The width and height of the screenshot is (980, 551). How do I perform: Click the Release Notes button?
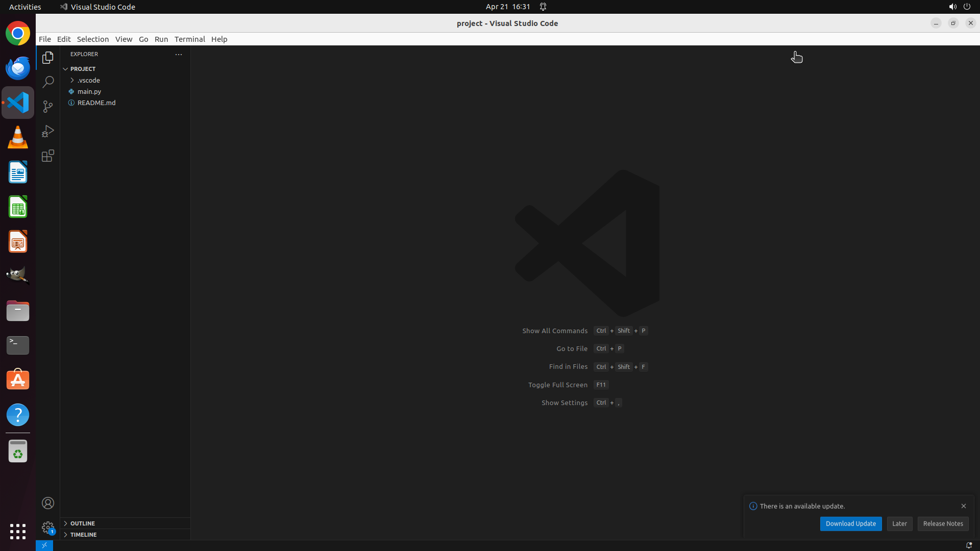point(943,523)
